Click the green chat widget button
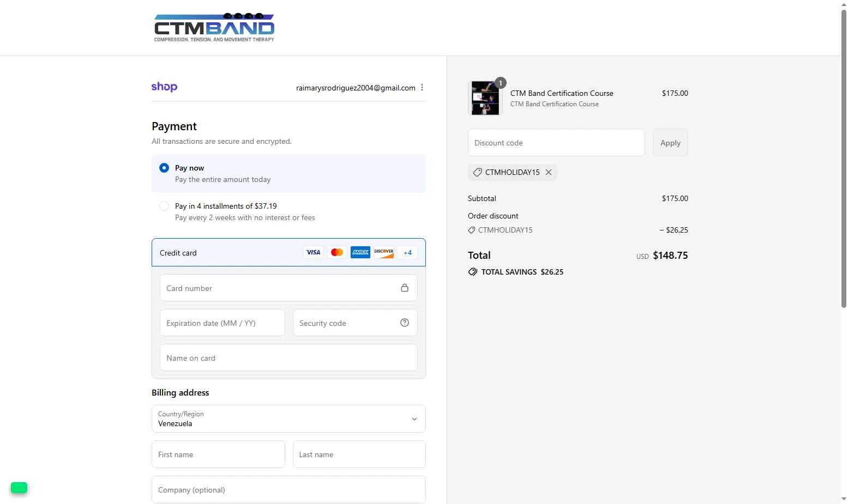Image resolution: width=848 pixels, height=504 pixels. click(x=19, y=488)
